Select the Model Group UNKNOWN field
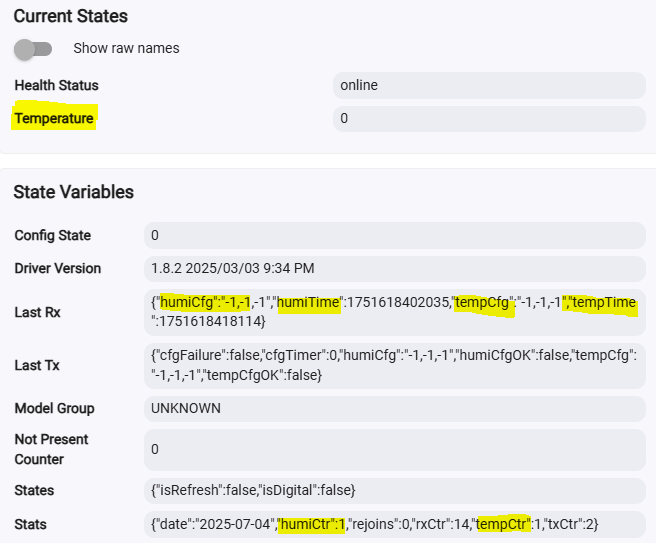Viewport: 656px width, 543px height. (x=395, y=408)
